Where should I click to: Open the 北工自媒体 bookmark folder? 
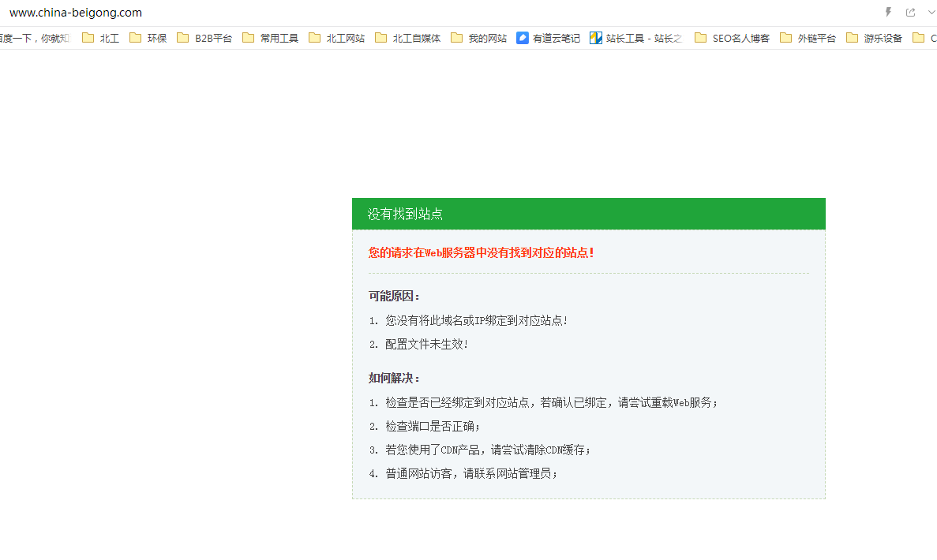coord(408,38)
